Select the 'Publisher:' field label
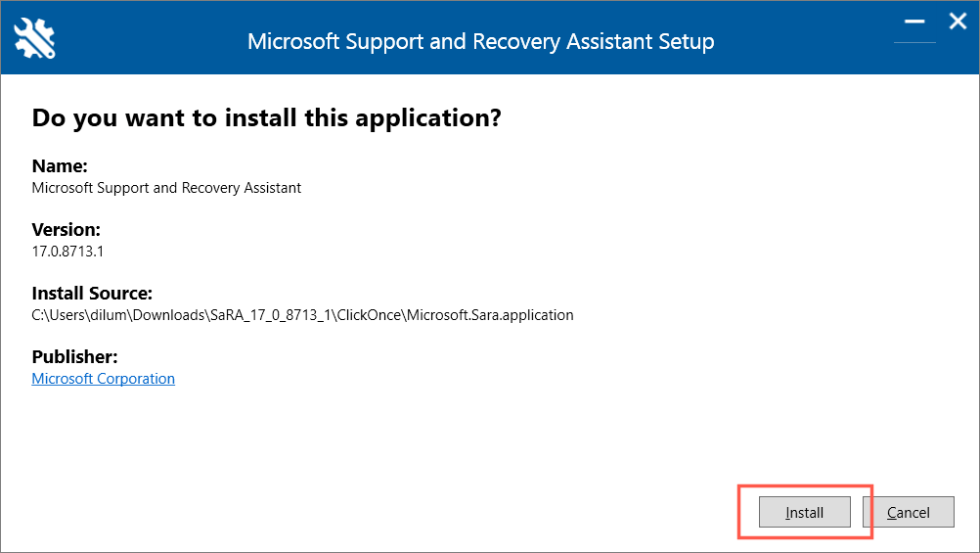 [x=74, y=357]
